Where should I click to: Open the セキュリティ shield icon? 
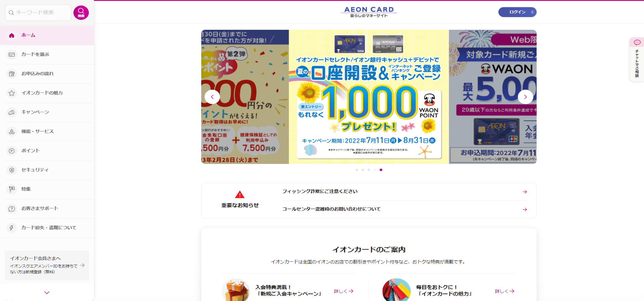(12, 170)
